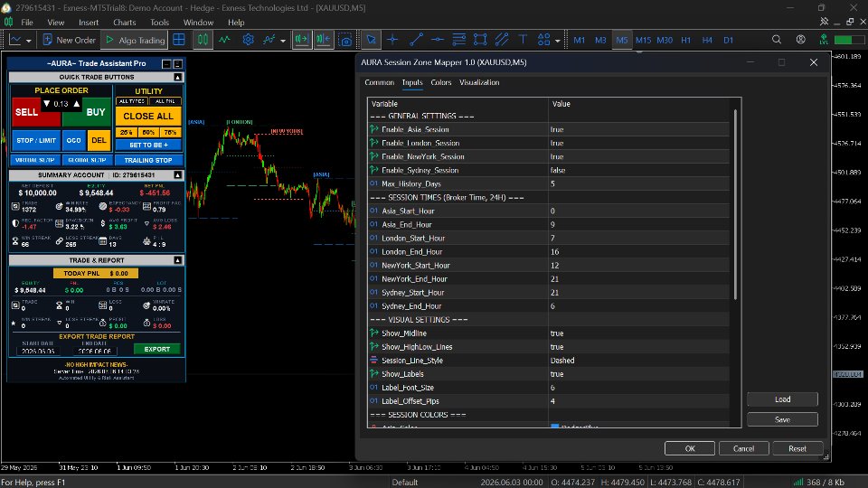Toggle the ALL PNL filter
Image resolution: width=868 pixels, height=488 pixels.
pyautogui.click(x=165, y=101)
